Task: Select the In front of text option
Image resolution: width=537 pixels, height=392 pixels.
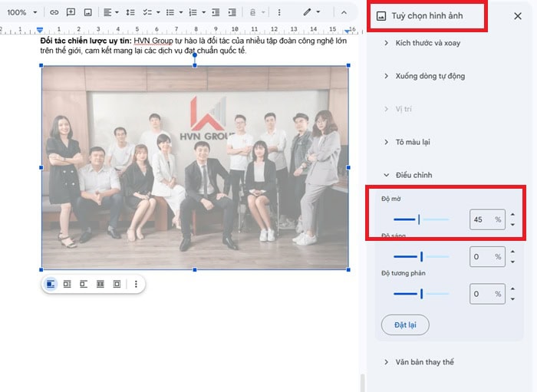Action: point(117,284)
